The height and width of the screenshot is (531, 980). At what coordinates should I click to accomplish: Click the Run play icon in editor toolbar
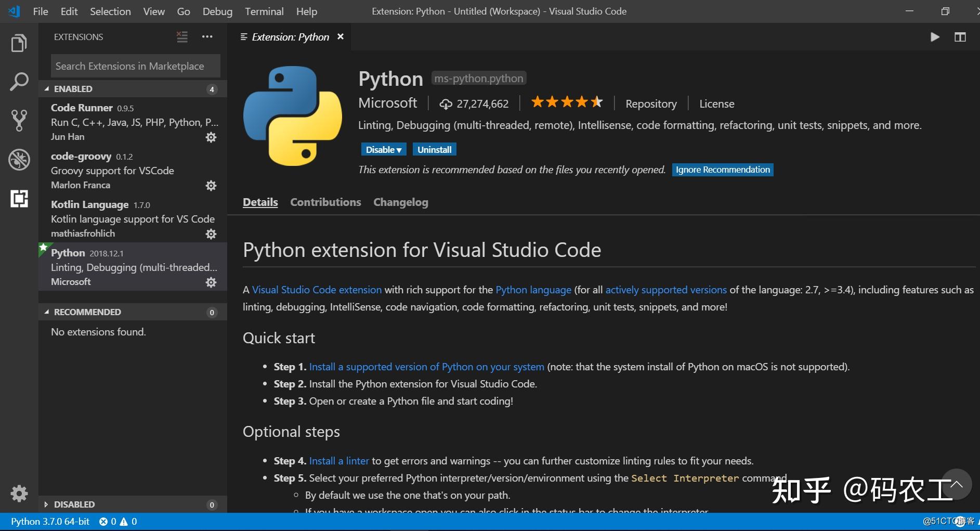tap(935, 37)
